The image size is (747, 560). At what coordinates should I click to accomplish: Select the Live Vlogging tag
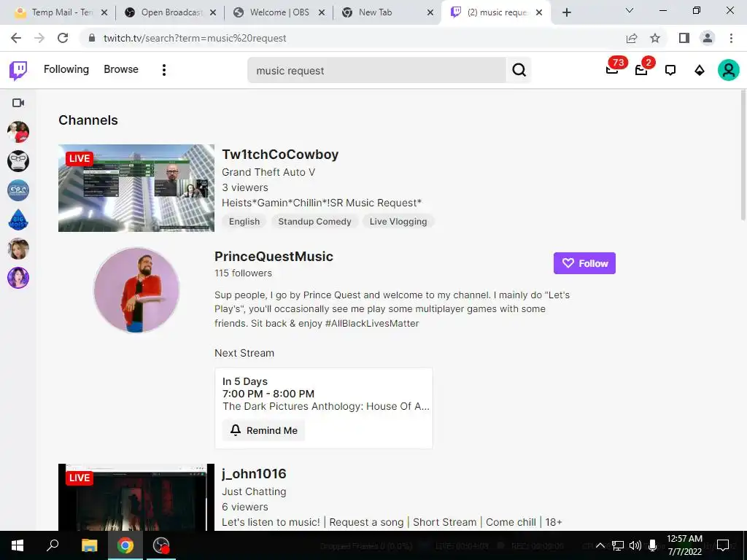point(398,222)
